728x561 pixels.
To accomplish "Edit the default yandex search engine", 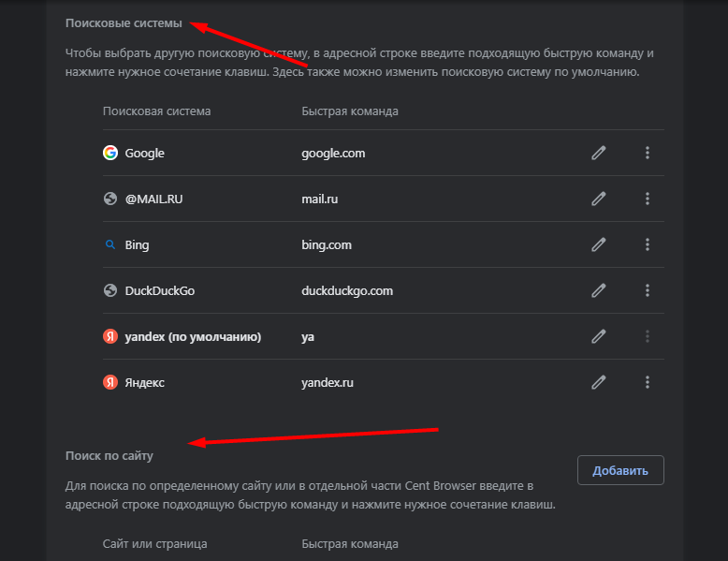I will coord(599,336).
